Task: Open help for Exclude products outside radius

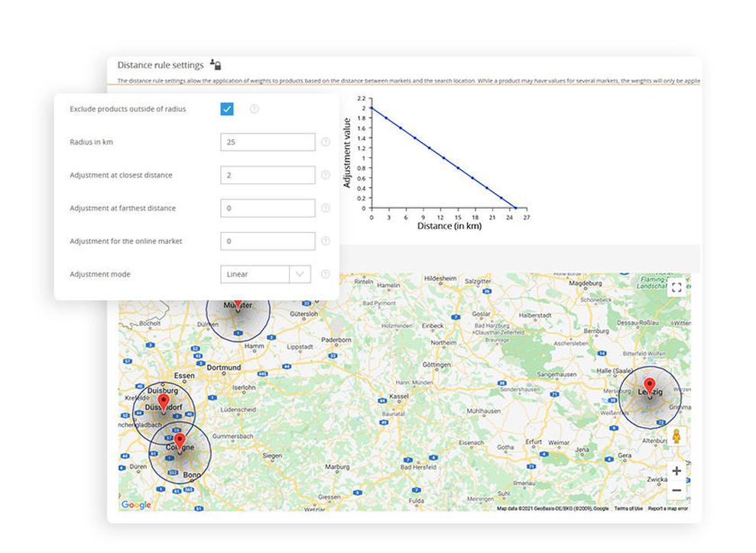Action: click(254, 109)
